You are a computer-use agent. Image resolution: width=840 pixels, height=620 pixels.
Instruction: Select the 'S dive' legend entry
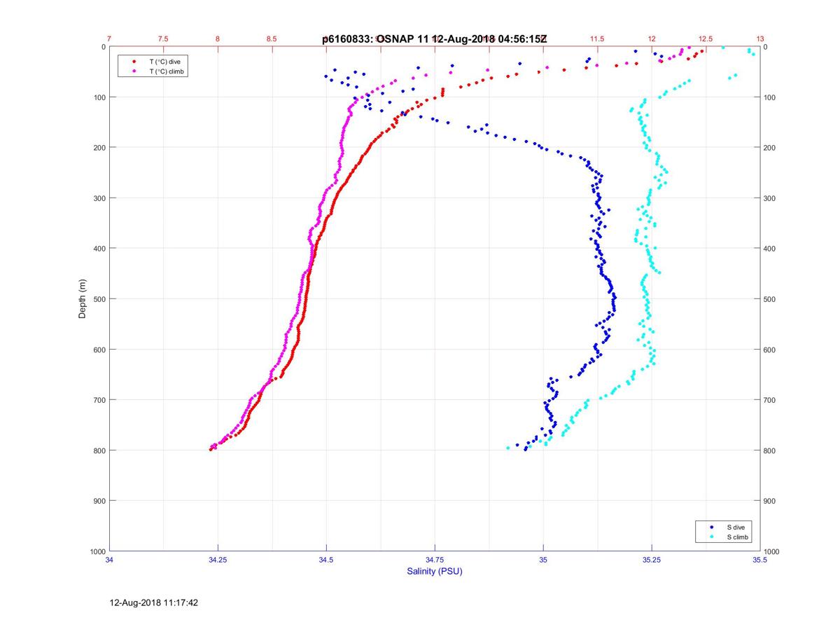tap(736, 527)
